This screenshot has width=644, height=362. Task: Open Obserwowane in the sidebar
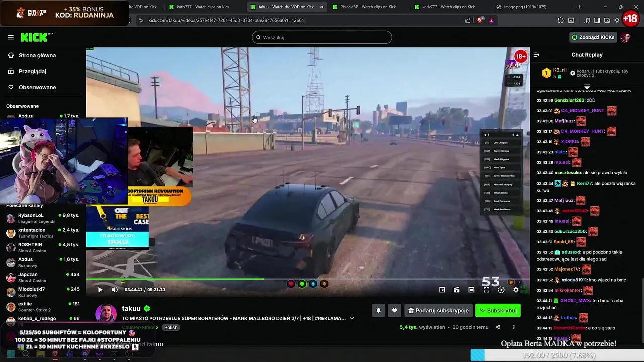[x=37, y=87]
